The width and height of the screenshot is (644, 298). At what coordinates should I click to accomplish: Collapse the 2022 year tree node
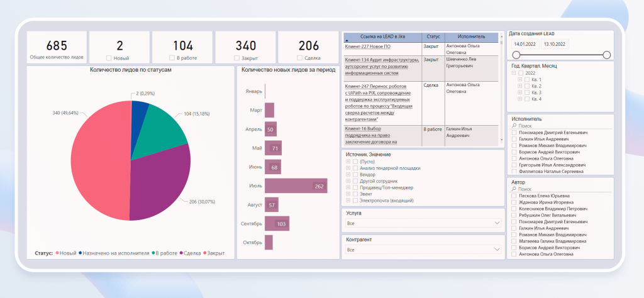click(513, 73)
